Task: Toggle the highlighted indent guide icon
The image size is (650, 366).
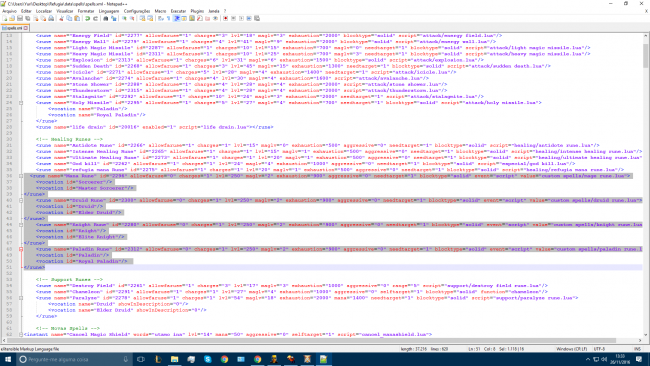Action: click(x=177, y=18)
